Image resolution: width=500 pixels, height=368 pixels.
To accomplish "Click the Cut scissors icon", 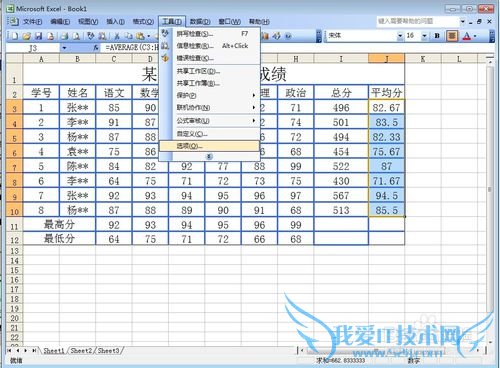I will pyautogui.click(x=117, y=36).
